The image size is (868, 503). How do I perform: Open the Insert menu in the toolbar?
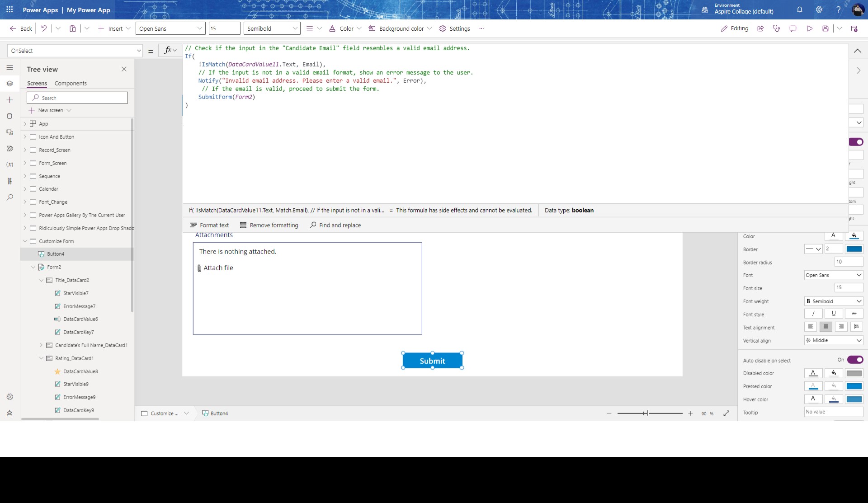(114, 28)
